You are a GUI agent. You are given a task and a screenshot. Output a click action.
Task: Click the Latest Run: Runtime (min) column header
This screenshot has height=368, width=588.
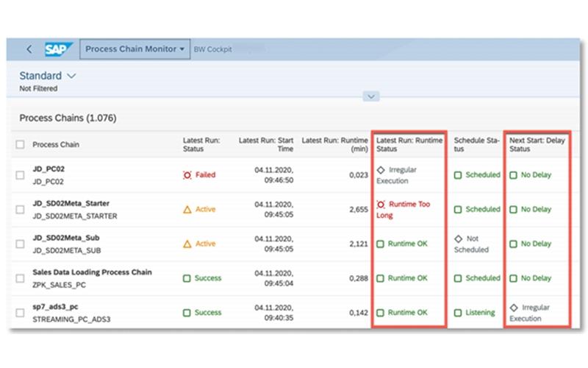334,144
